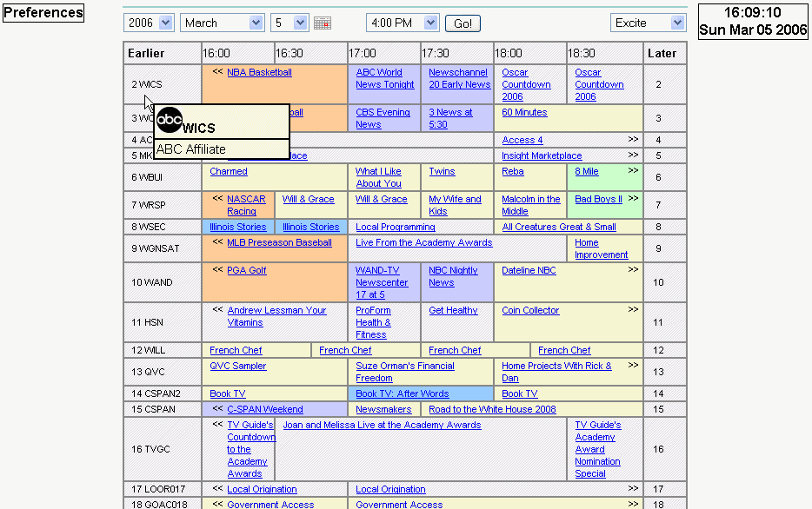The width and height of the screenshot is (812, 509).
Task: Select the Newsmakers link
Action: (x=383, y=409)
